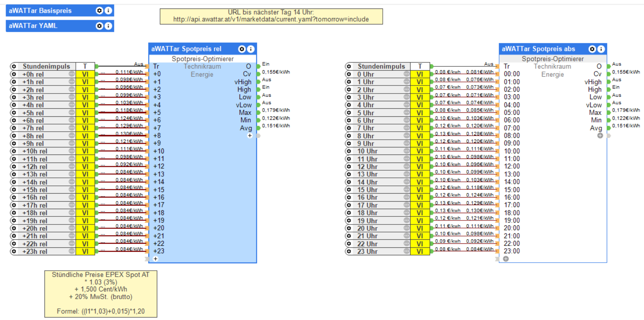Open gear icon of 0 Uhr input

pyautogui.click(x=349, y=74)
